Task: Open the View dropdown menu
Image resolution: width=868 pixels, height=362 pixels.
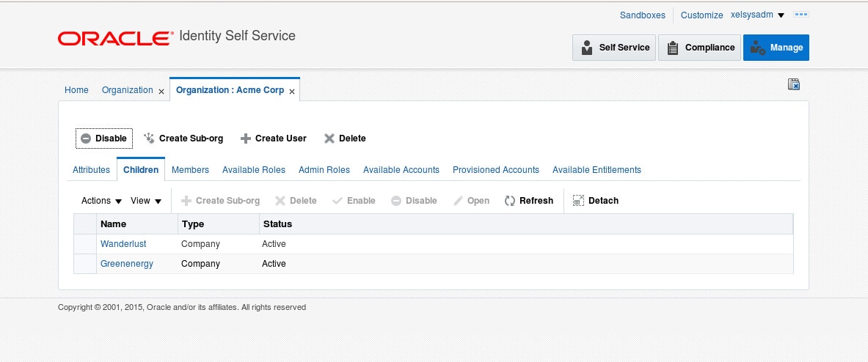Action: (146, 201)
